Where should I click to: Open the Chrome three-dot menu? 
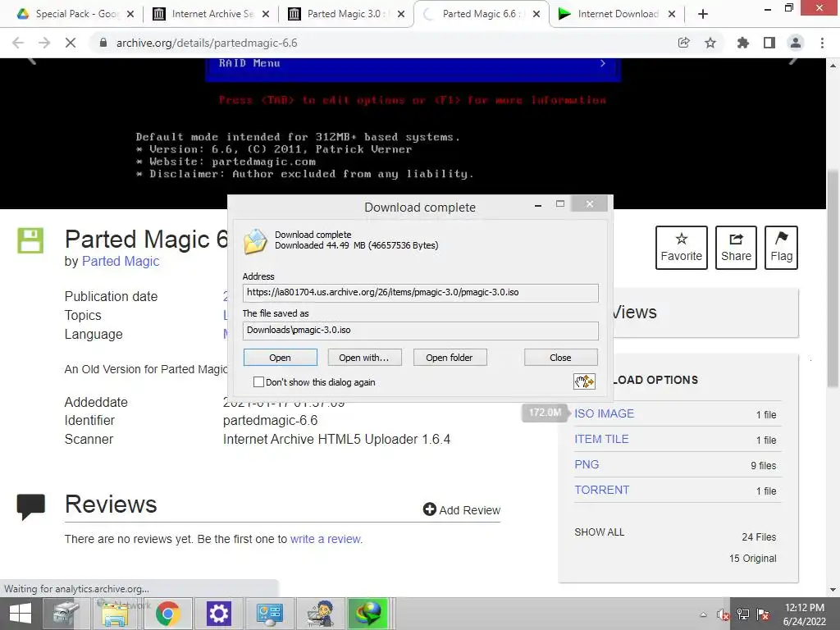(x=822, y=43)
